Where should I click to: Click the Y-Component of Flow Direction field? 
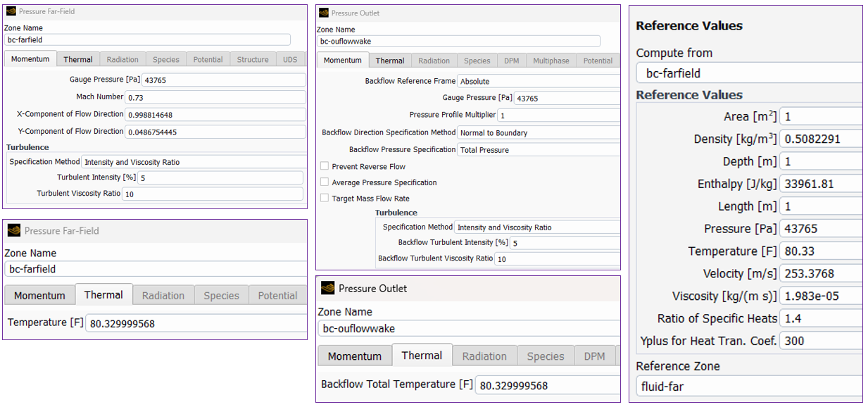coord(215,132)
